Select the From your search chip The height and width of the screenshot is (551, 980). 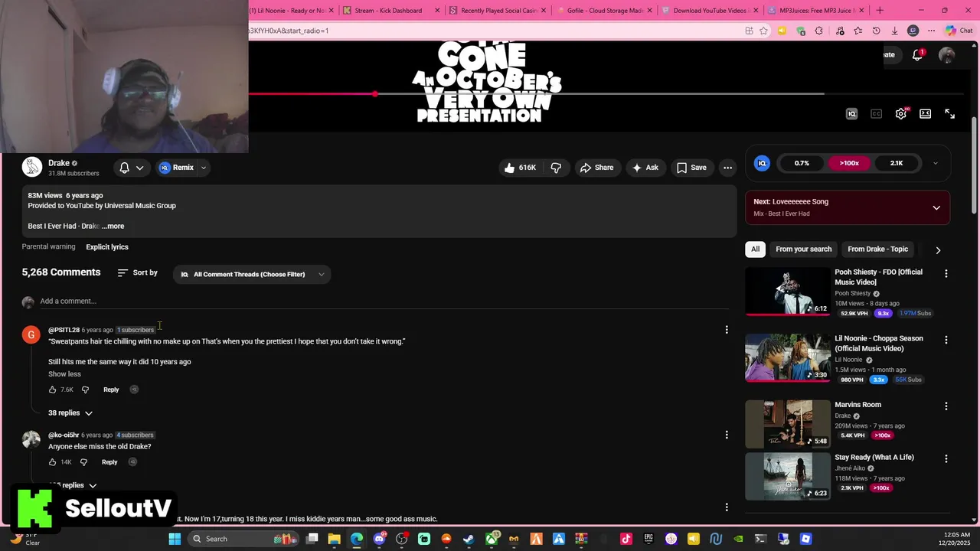coord(803,249)
